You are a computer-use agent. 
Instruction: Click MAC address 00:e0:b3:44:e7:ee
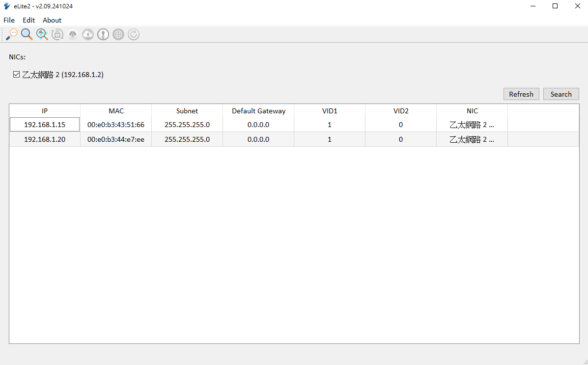[116, 139]
